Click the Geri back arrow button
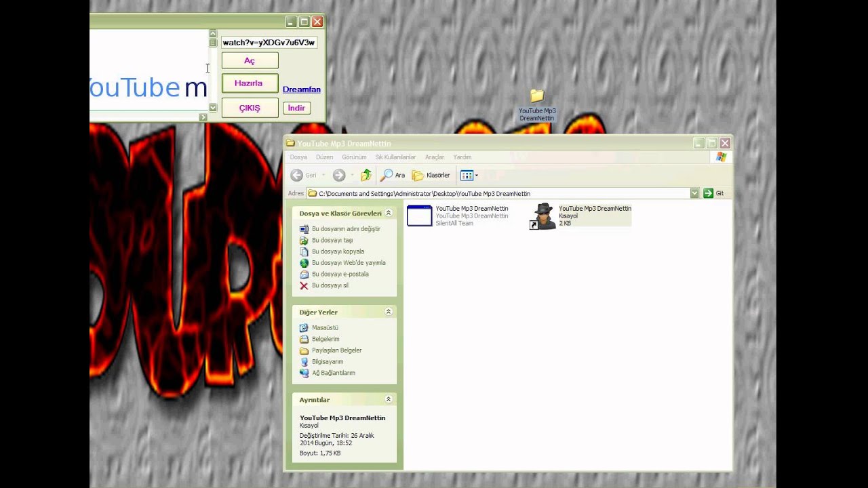The width and height of the screenshot is (868, 488). tap(303, 176)
